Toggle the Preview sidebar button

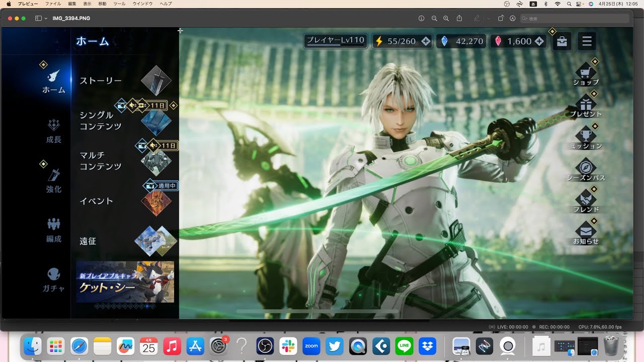coord(39,19)
